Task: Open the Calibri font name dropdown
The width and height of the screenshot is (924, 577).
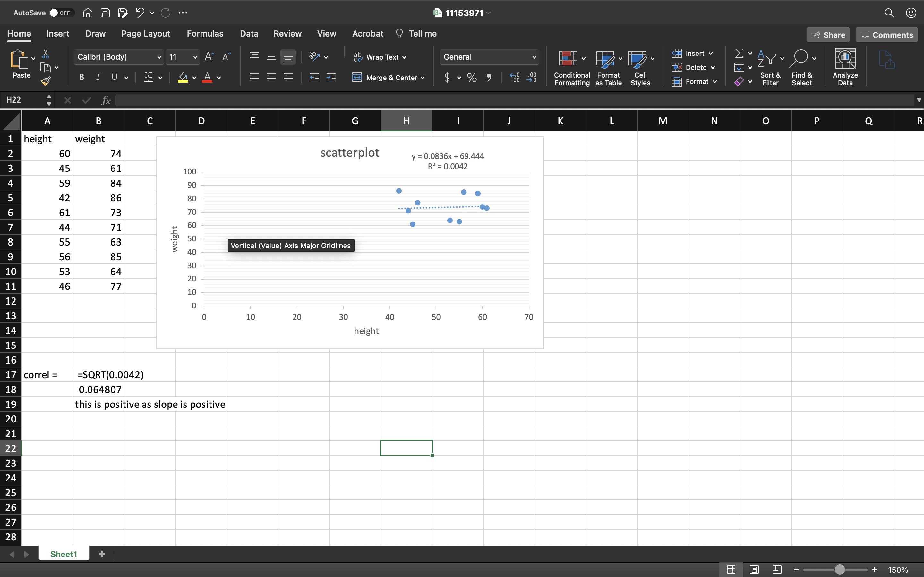Action: pyautogui.click(x=159, y=57)
